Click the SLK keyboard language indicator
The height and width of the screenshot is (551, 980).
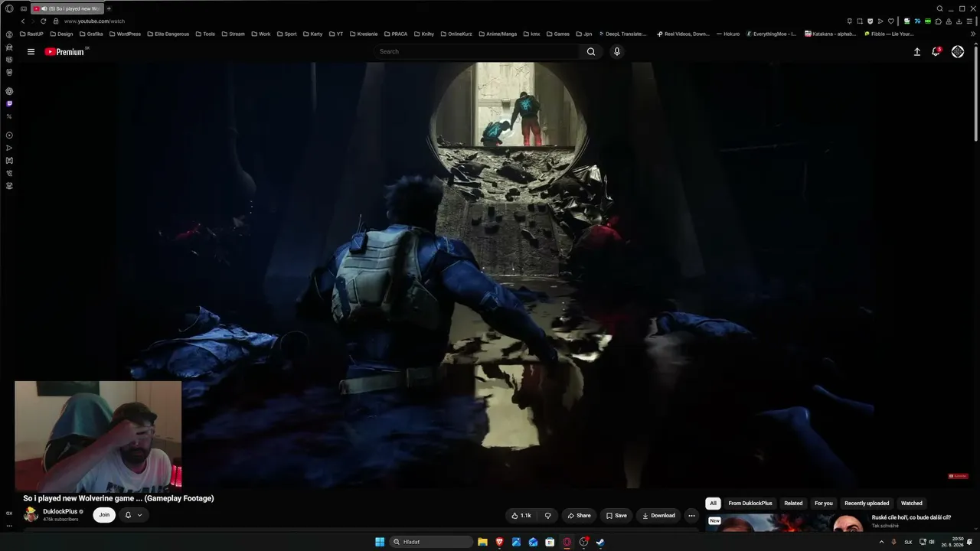(908, 542)
